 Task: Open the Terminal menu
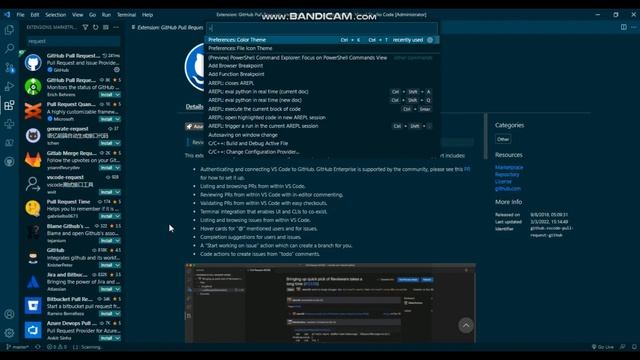(x=126, y=15)
